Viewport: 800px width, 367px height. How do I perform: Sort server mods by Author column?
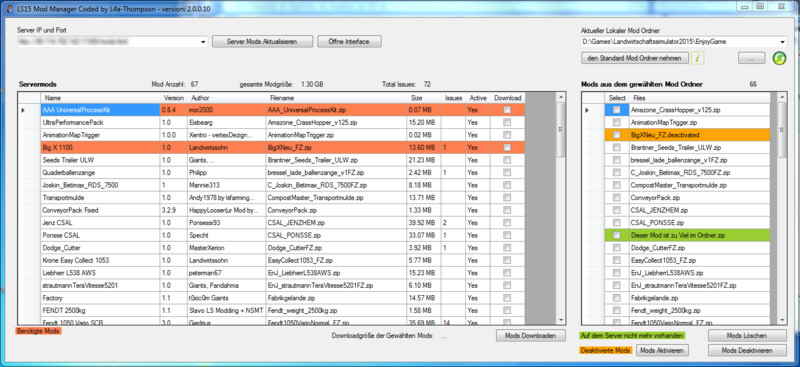pos(227,97)
